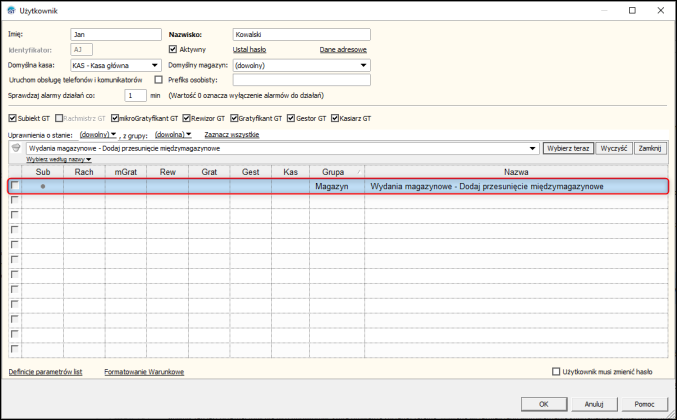The image size is (677, 420).
Task: Enable Użytkownik musi zmienić hasło checkbox
Action: (556, 372)
